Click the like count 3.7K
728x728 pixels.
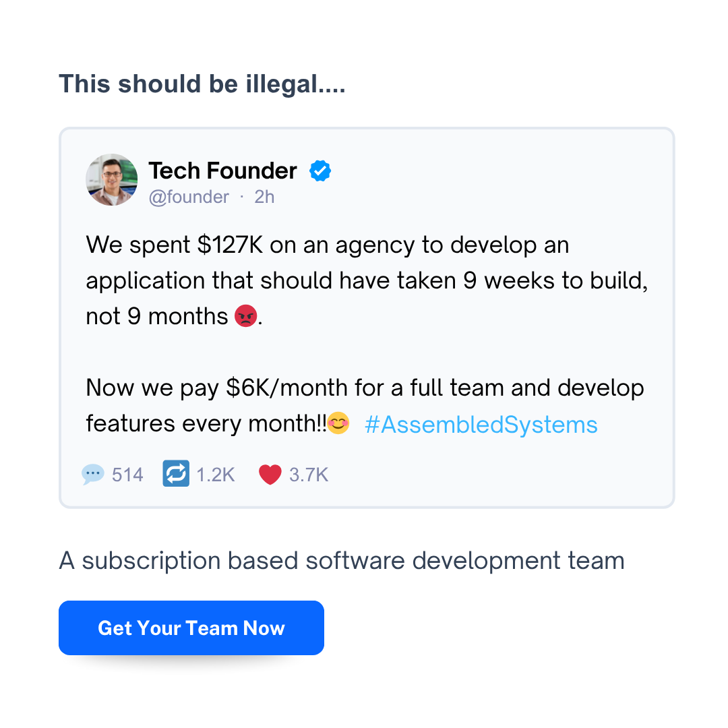307,474
